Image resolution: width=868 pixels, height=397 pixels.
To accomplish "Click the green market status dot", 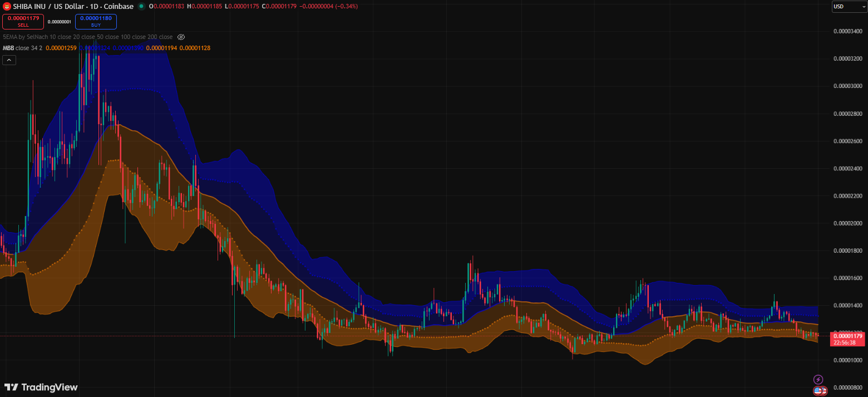I will click(141, 6).
